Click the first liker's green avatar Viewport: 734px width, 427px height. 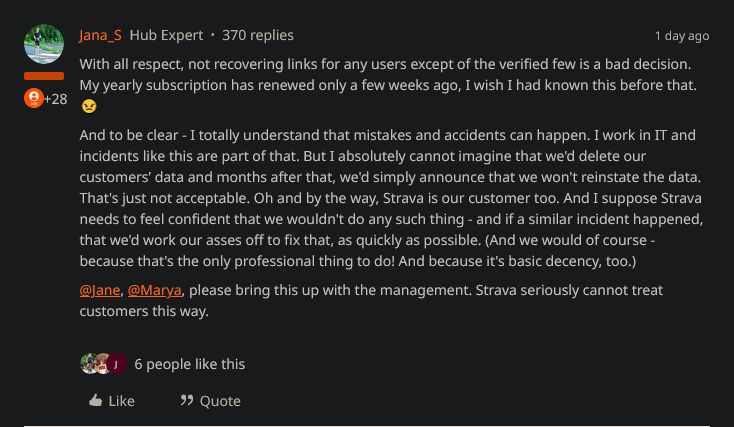[x=89, y=364]
